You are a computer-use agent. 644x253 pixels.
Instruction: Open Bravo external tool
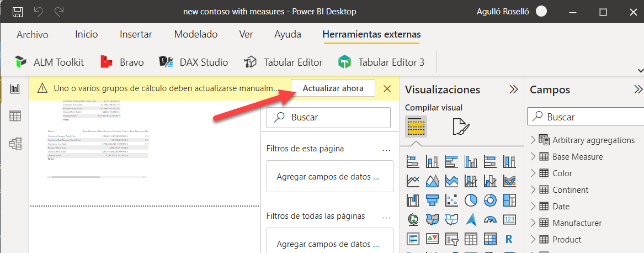coord(123,62)
